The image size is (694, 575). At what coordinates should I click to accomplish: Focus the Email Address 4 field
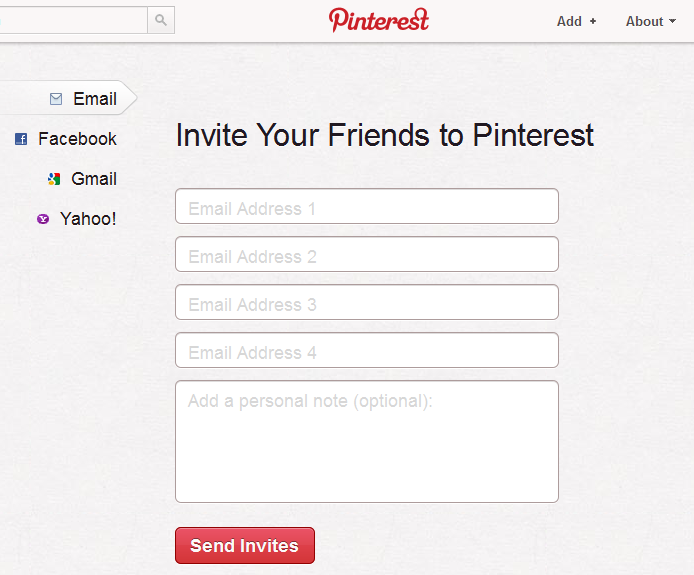367,350
